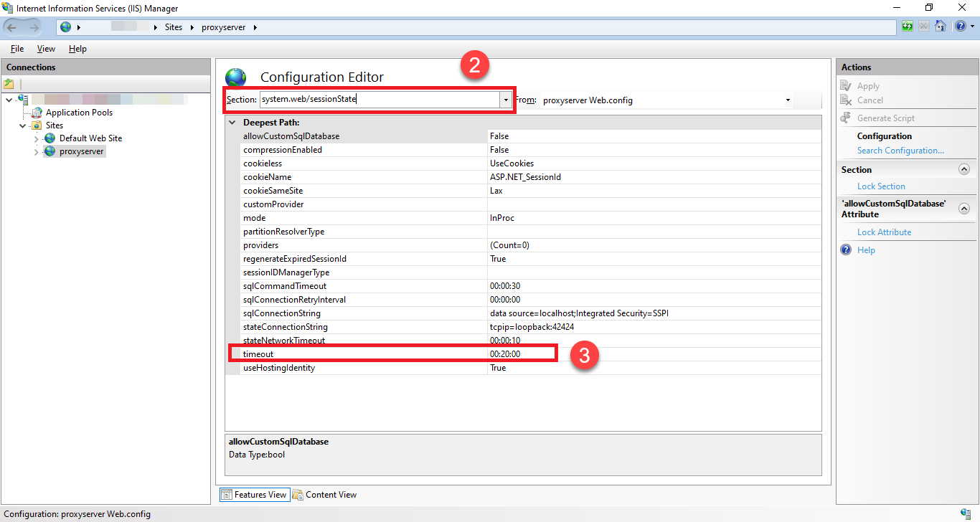Viewport: 980px width, 522px height.
Task: Collapse the Deepest Path group
Action: pos(232,123)
